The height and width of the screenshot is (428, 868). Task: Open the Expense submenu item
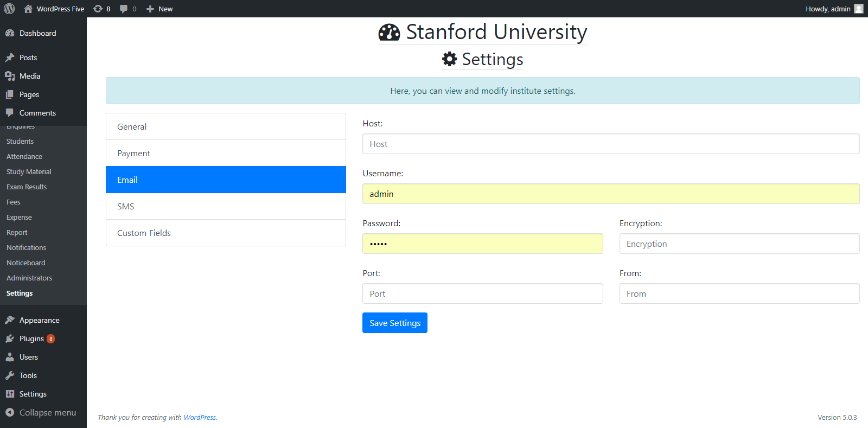(19, 217)
